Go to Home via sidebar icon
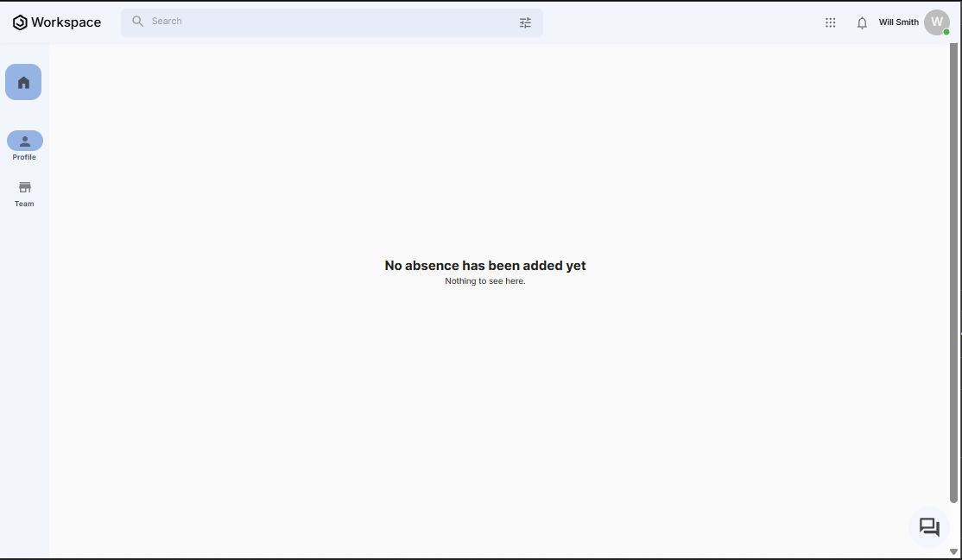 point(23,82)
